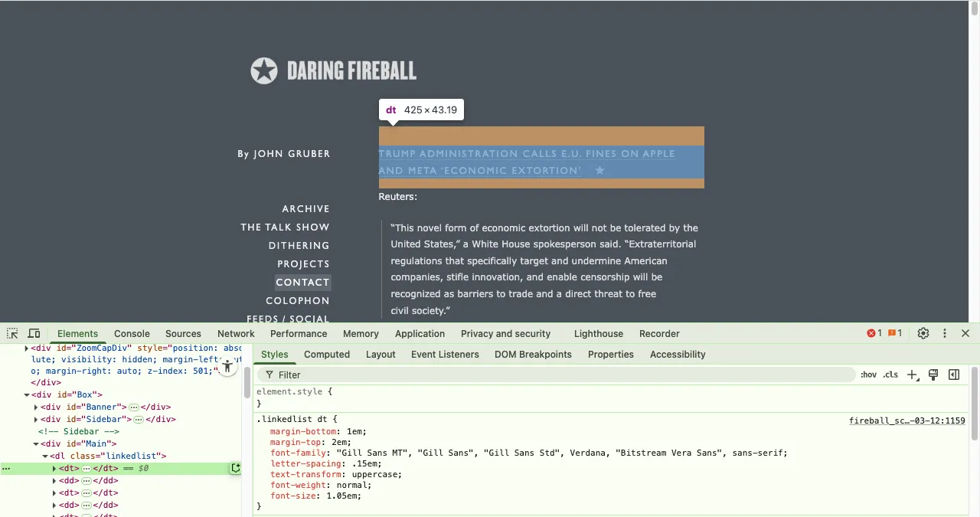Activate the inspect element picker icon
The image size is (980, 517).
(x=12, y=333)
